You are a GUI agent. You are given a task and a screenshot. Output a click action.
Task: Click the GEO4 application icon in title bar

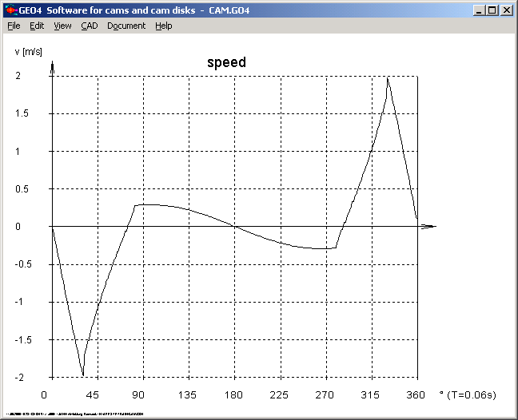coord(10,10)
